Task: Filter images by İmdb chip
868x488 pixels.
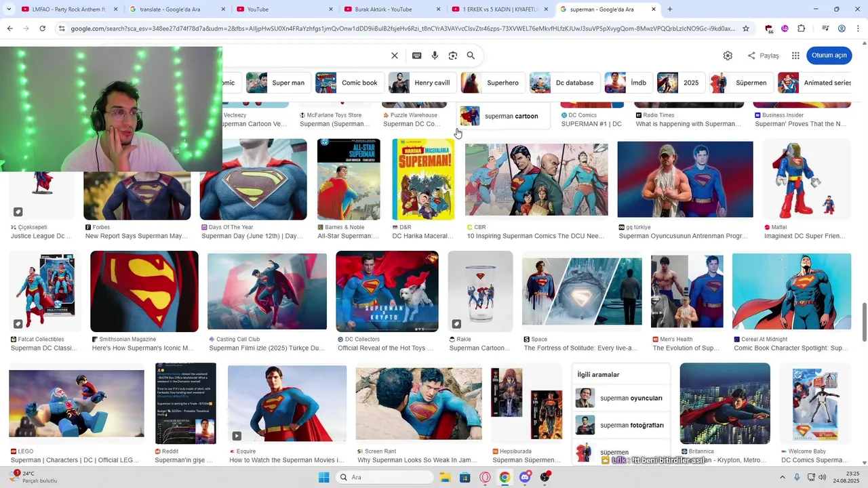Action: pos(628,83)
